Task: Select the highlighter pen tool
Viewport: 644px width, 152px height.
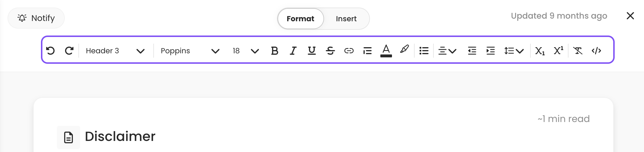Action: [404, 49]
